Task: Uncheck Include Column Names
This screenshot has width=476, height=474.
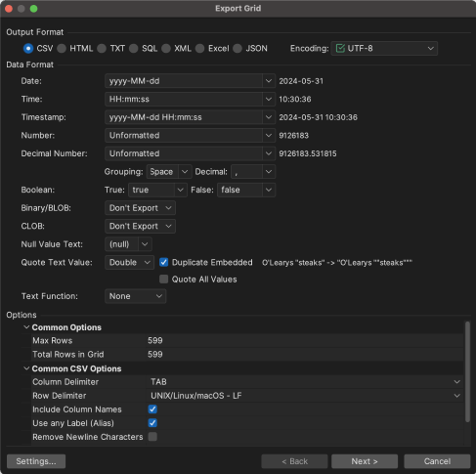Action: (x=152, y=409)
